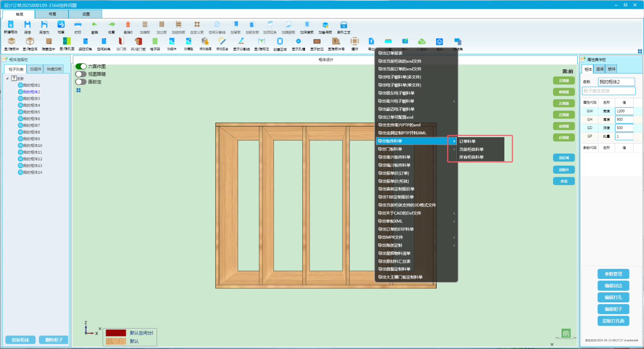Click the 撤销 undo arrow icon
The image size is (644, 349).
coord(94,25)
